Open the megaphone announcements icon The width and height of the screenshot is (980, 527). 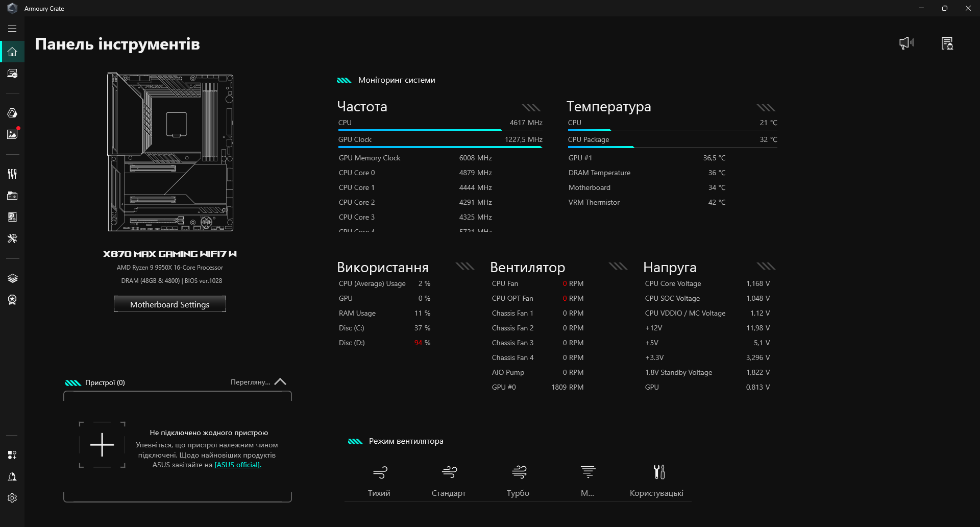click(906, 43)
